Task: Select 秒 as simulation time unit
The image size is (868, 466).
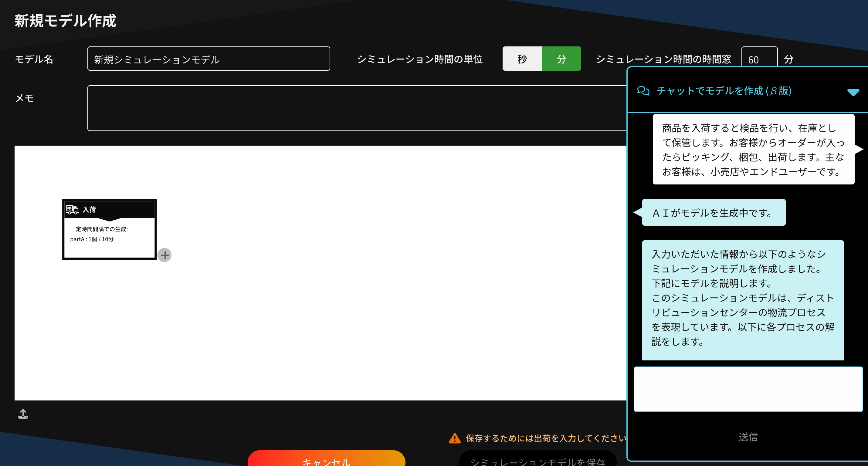Action: [x=522, y=59]
